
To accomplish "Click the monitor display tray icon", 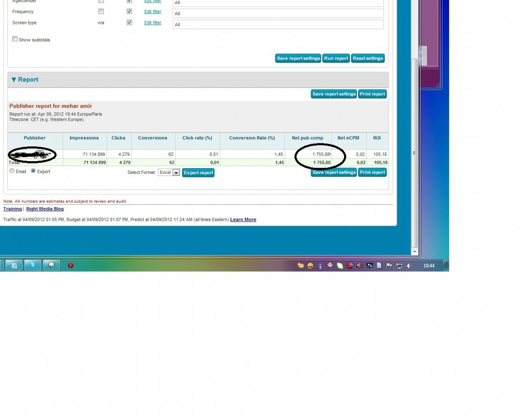I will 369,265.
